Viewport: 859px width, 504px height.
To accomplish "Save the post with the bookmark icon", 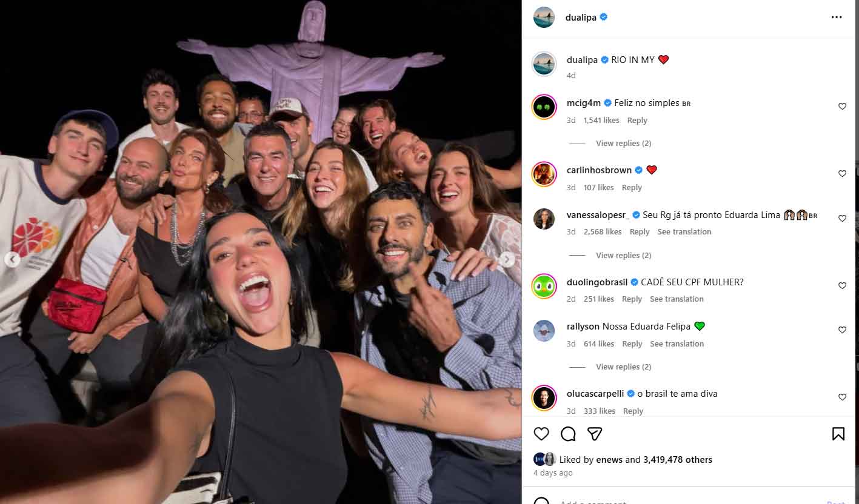I will [x=838, y=434].
